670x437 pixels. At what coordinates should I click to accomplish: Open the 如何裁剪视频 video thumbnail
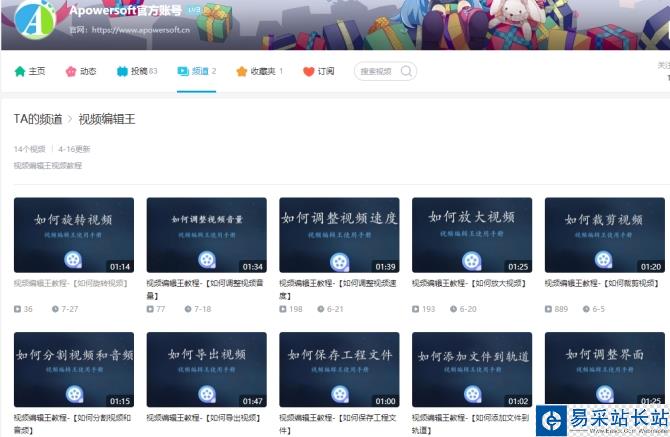pyautogui.click(x=604, y=235)
